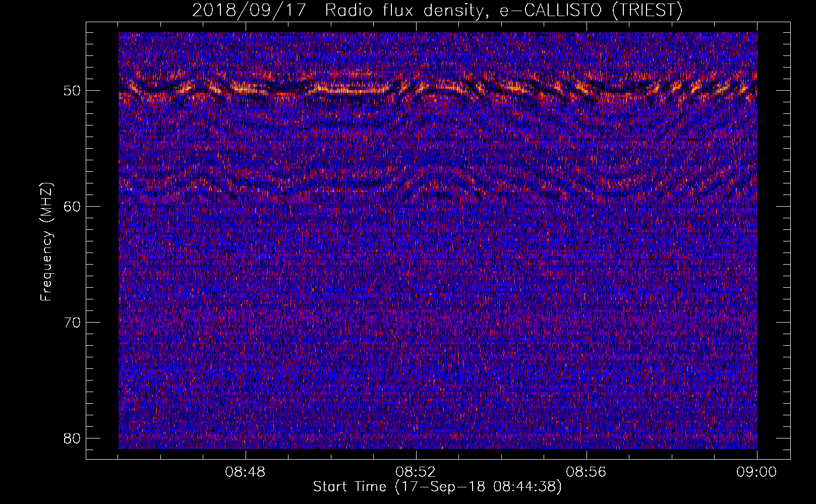816x504 pixels.
Task: Click the 60 frequency tick label
Action: pyautogui.click(x=73, y=207)
